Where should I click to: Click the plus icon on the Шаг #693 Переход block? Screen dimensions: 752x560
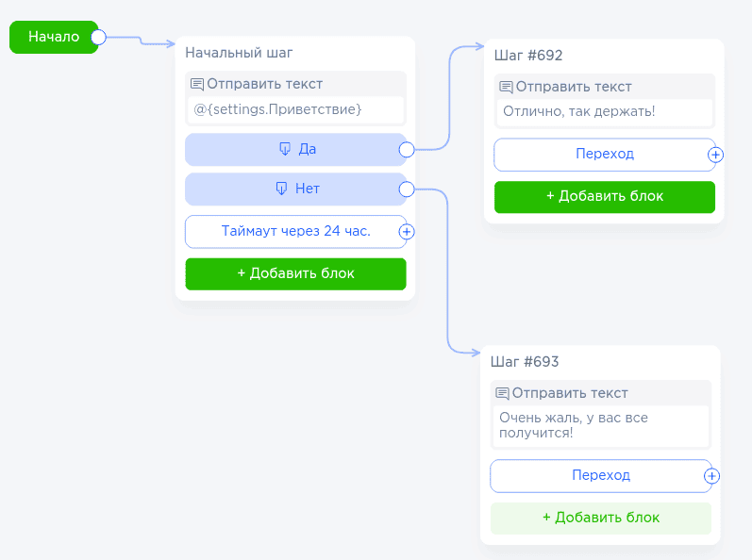click(711, 476)
